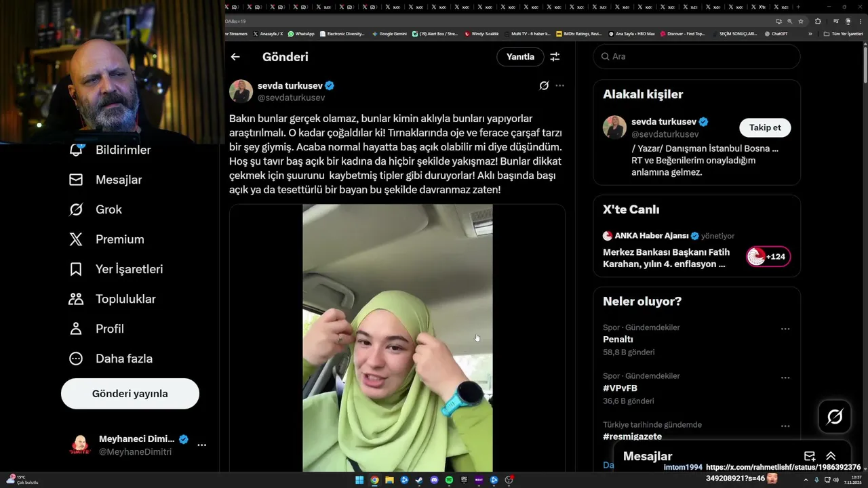
Task: Open Spotify from the taskbar
Action: click(449, 480)
